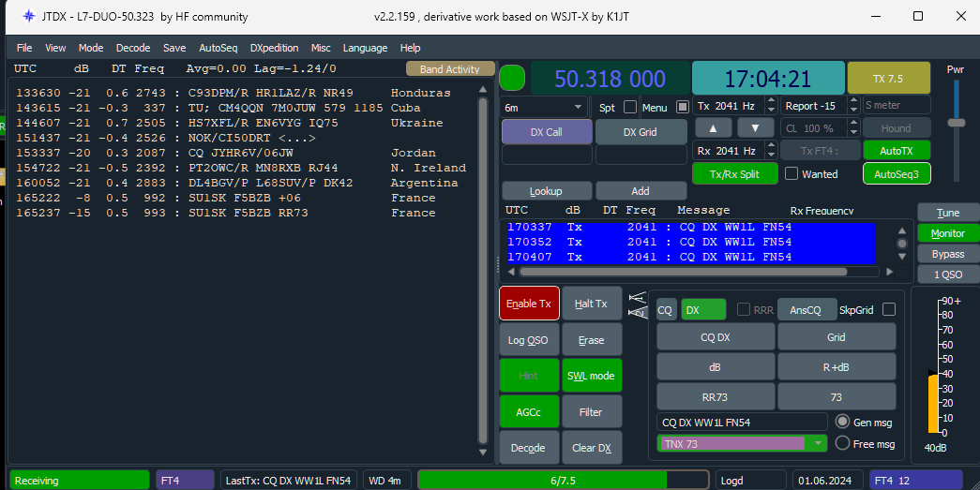Viewport: 980px width, 490px height.
Task: Click the Tx 2041 Hz frequency stepper arrows
Action: tap(771, 106)
